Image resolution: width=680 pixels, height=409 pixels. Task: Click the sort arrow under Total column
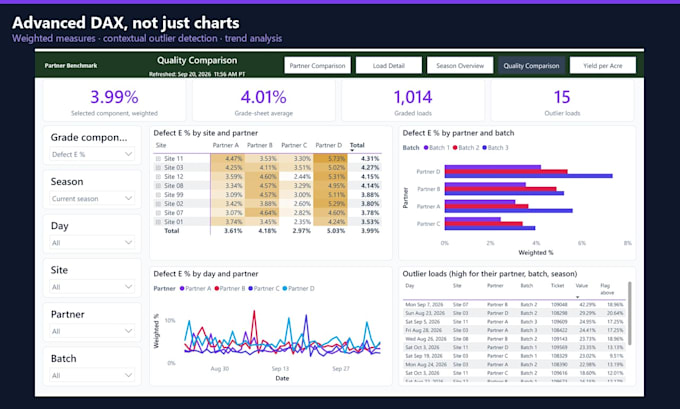click(352, 151)
